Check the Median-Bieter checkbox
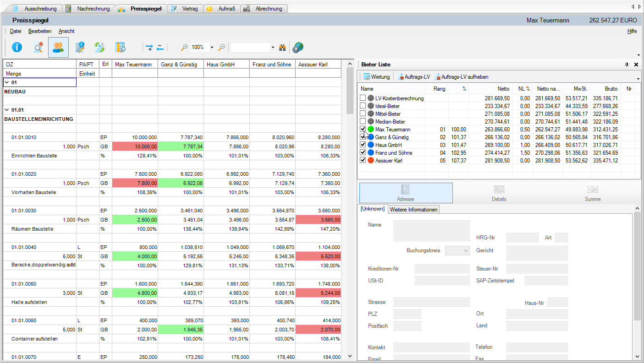 pos(363,121)
